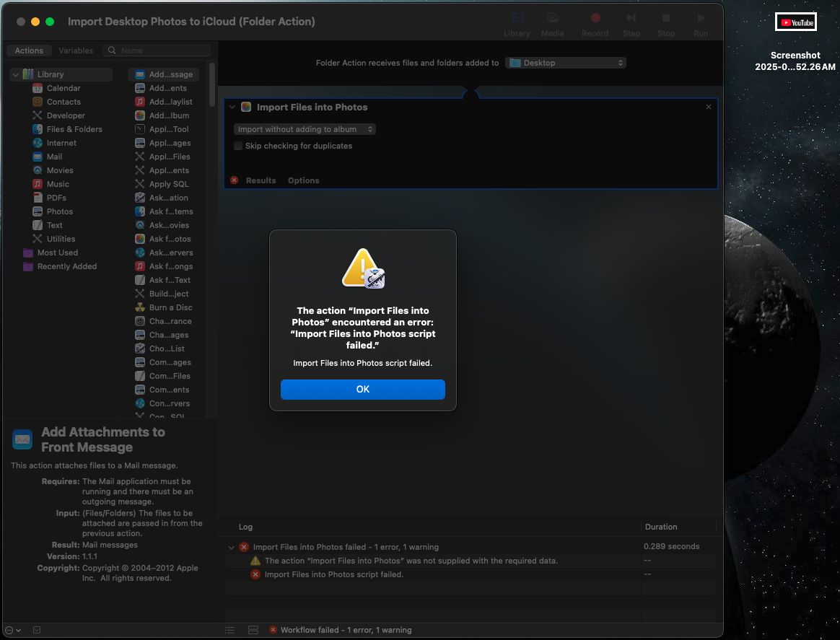Screen dimensions: 840x640
Task: Select Mail category
Action: point(54,157)
